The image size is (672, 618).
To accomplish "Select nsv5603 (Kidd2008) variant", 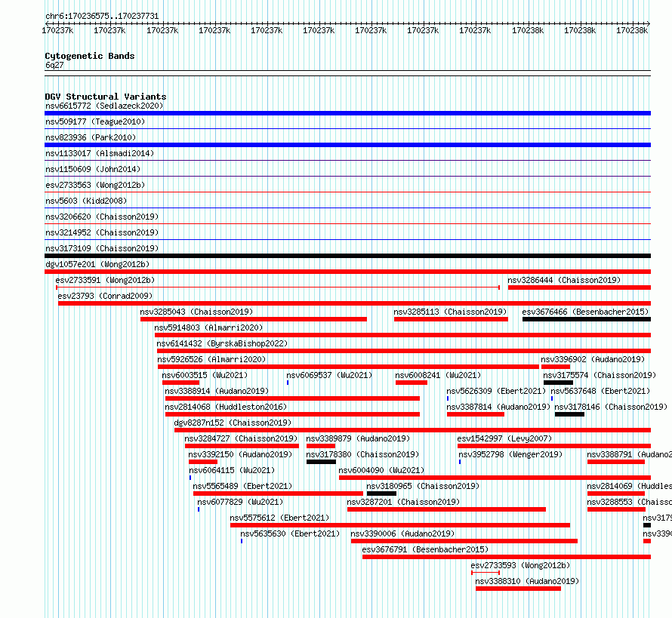I will 86,201.
